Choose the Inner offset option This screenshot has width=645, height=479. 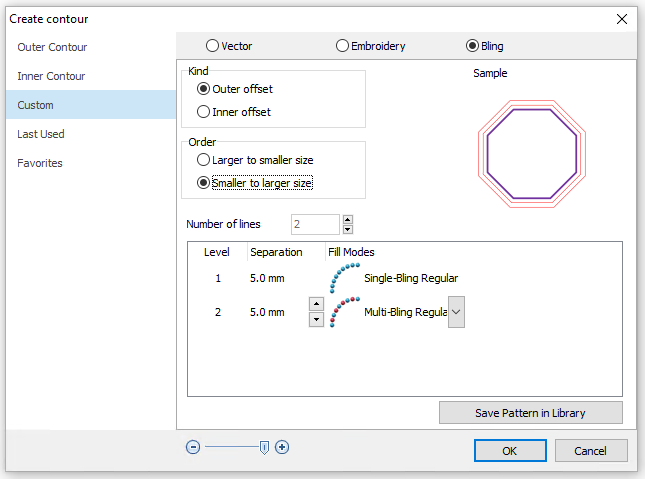pos(204,112)
